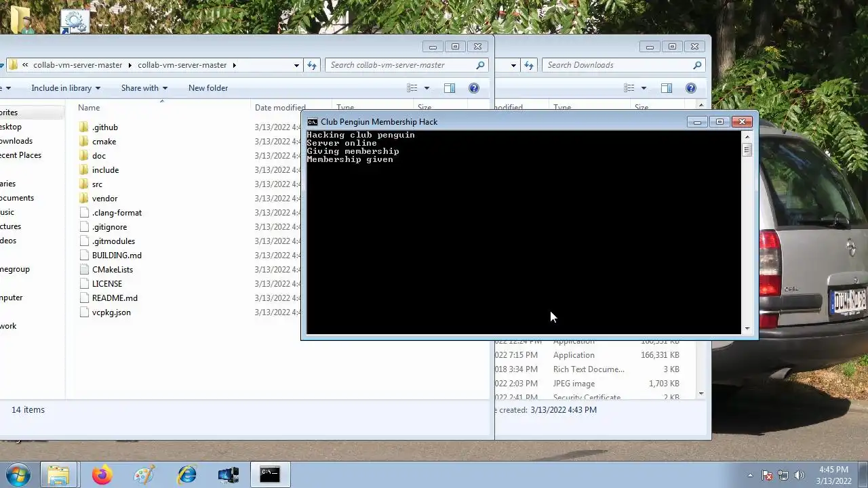The image size is (868, 488).
Task: Expand breadcrumb arrow after last collab-vm-server-master
Action: pyautogui.click(x=234, y=65)
